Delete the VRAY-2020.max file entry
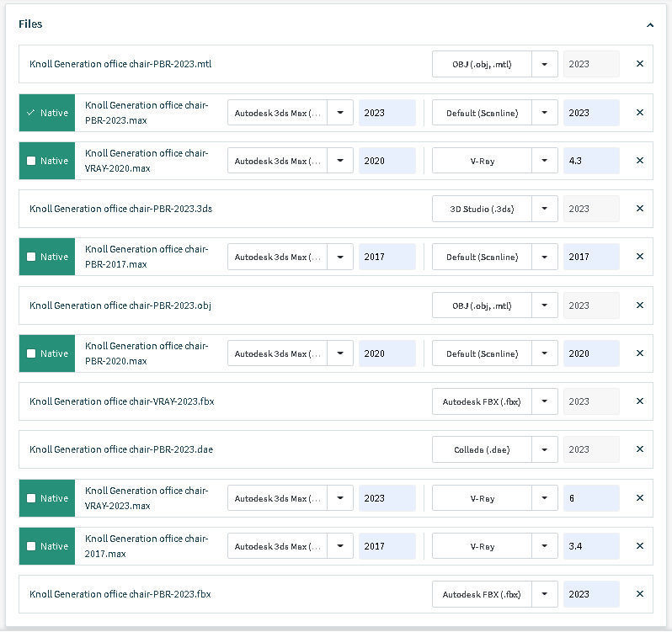Viewport: 672px width, 632px height. pos(640,161)
